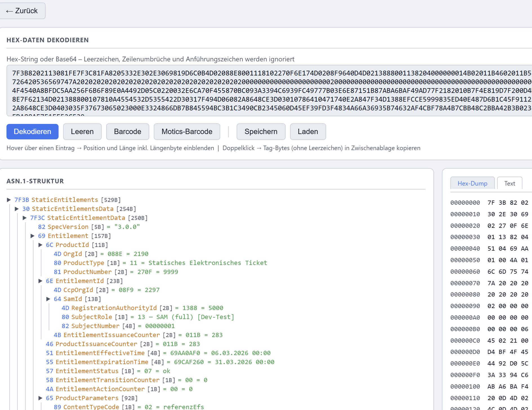Select the 4B EntitlementIssuanceCounter entry
The height and width of the screenshot is (410, 532).
[138, 335]
